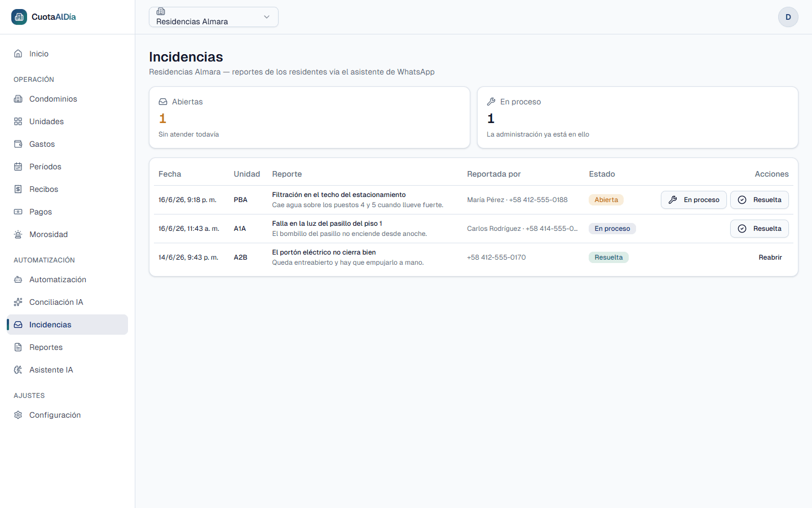Click 'El portón eléctrico no cierra bien' report
The height and width of the screenshot is (508, 812).
coord(324,252)
